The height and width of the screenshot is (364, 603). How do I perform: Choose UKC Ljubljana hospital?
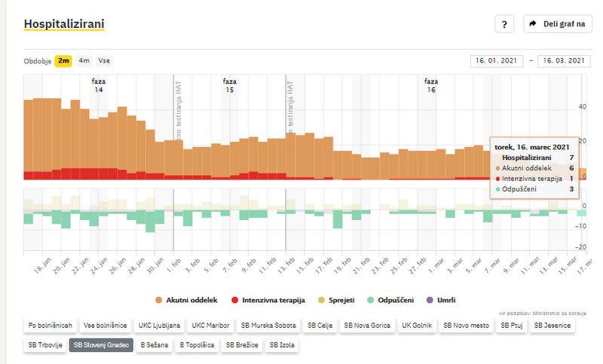coord(158,326)
